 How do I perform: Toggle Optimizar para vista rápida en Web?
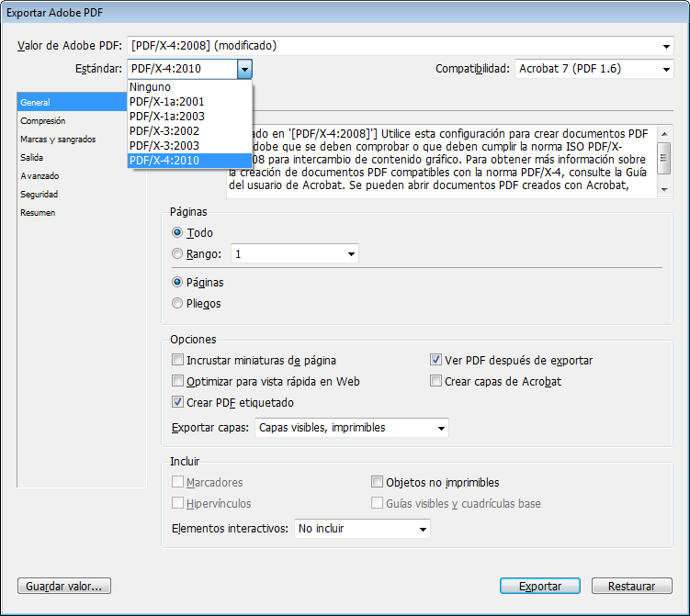(177, 381)
